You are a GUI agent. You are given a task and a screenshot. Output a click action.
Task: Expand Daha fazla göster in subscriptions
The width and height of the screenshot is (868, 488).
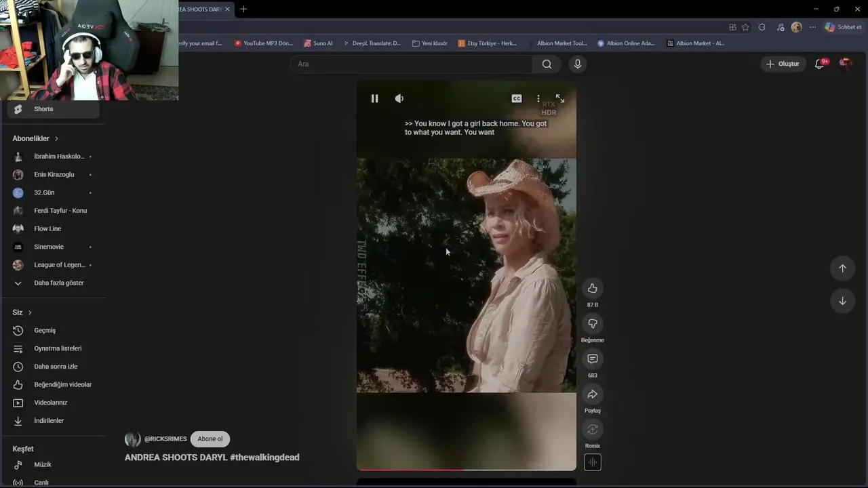53,283
